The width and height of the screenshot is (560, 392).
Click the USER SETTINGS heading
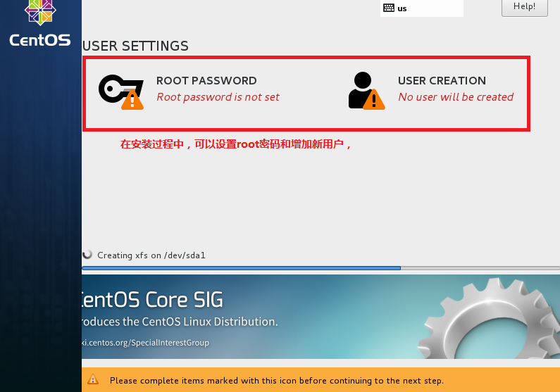135,46
